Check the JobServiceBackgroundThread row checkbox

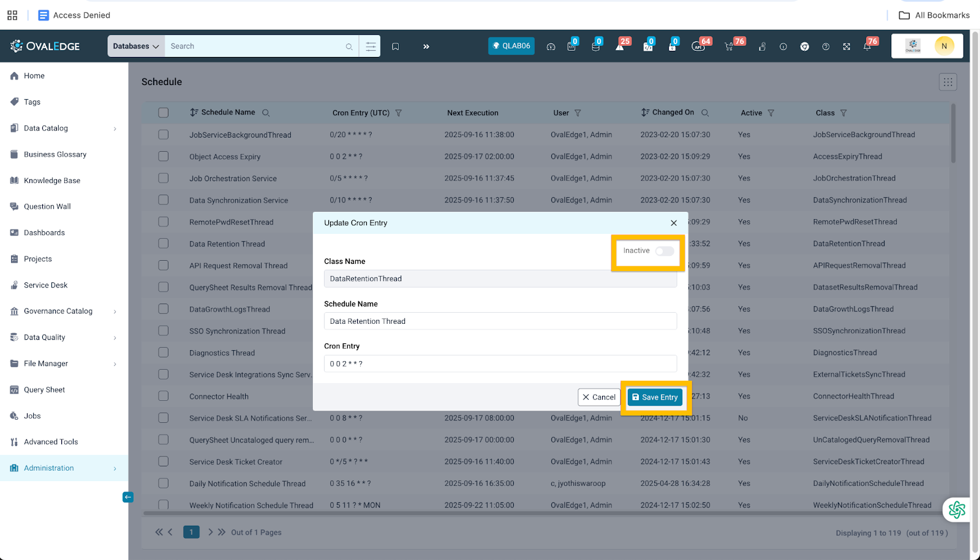click(x=164, y=135)
